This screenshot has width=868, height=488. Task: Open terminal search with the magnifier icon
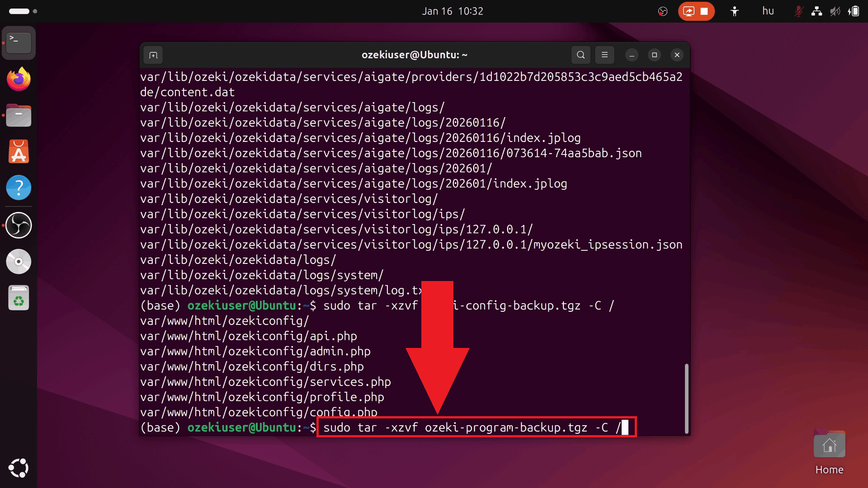click(x=581, y=55)
